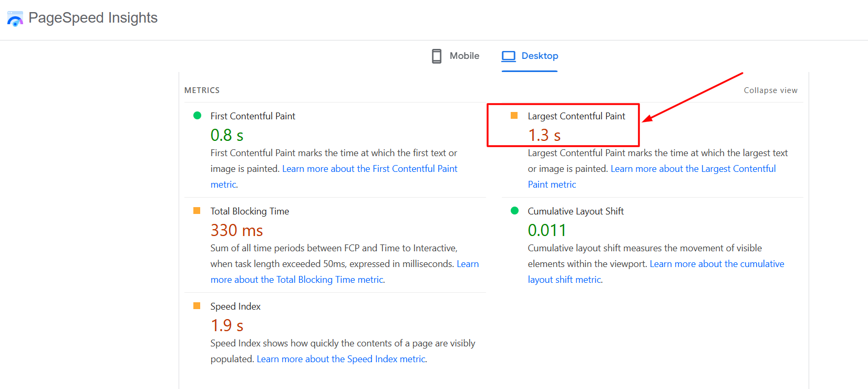Select the 0.8 s value
The width and height of the screenshot is (868, 389).
(x=227, y=135)
